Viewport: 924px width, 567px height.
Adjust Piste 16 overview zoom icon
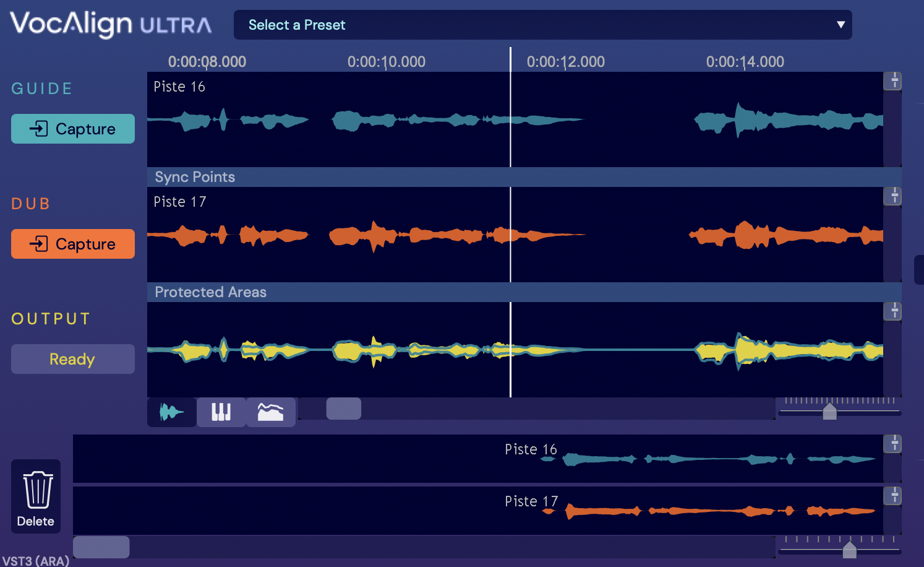[x=892, y=444]
